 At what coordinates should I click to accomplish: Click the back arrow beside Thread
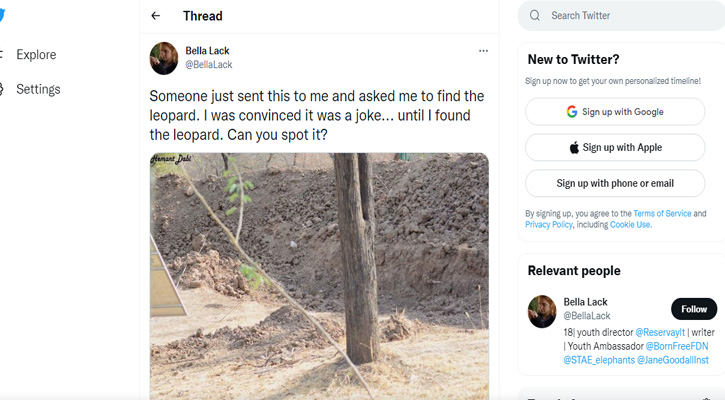point(155,16)
